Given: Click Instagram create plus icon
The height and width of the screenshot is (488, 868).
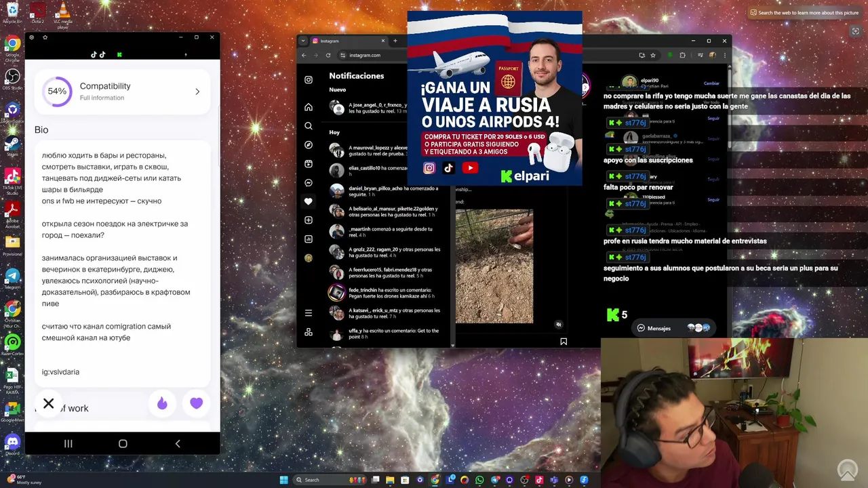Looking at the screenshot, I should [309, 220].
